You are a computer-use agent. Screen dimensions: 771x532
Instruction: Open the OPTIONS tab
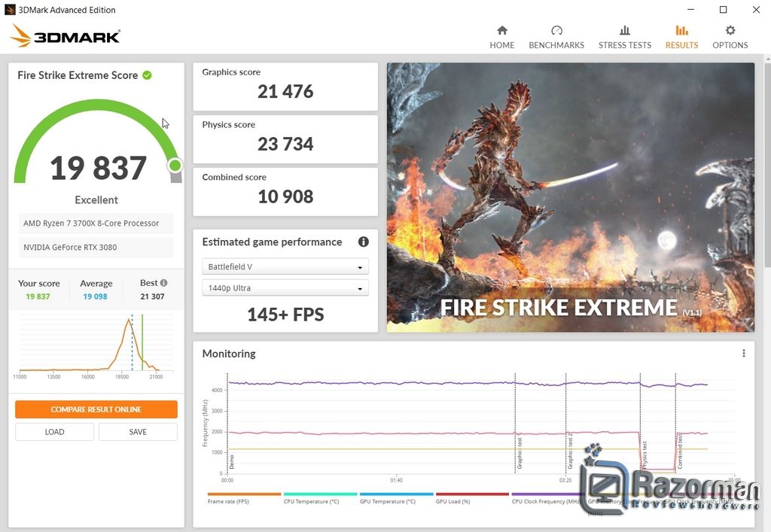coord(730,38)
